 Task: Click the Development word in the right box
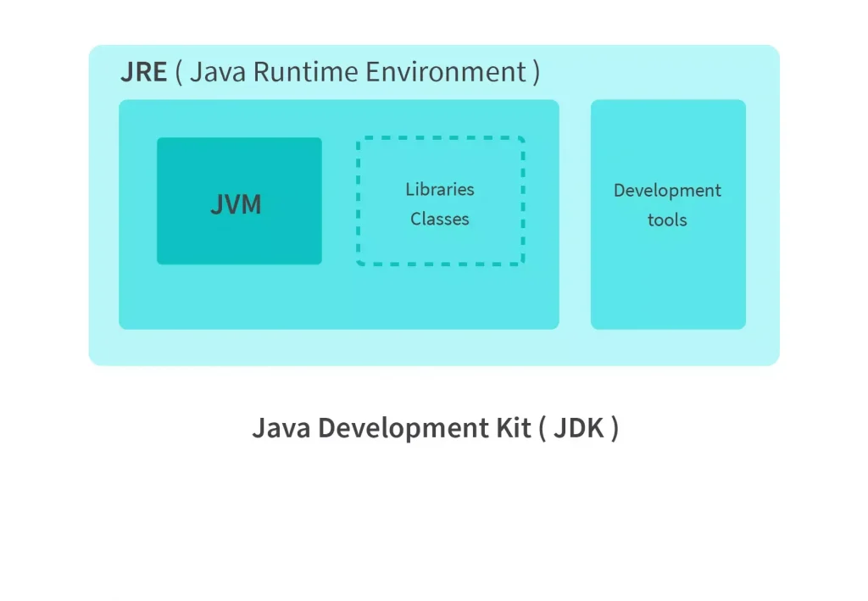pyautogui.click(x=667, y=190)
